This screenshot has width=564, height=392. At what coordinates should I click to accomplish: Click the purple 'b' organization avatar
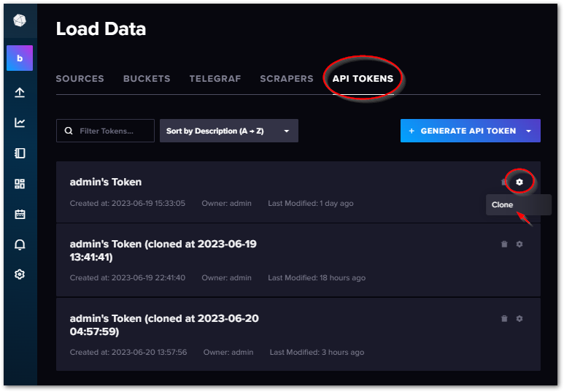tap(20, 58)
